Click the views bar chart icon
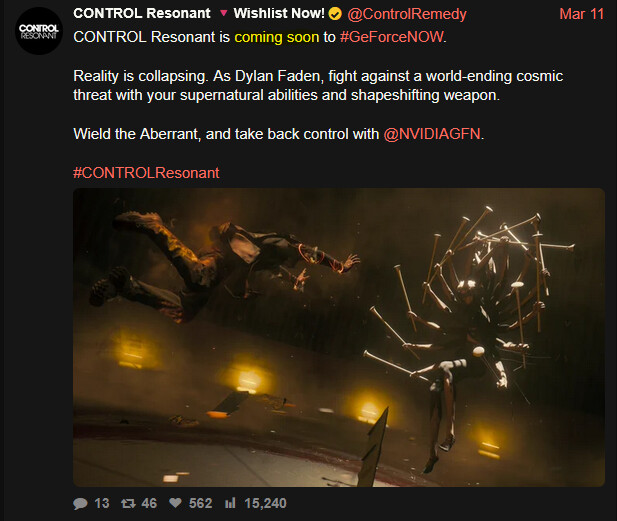Screen dimensions: 617x521 click(x=230, y=503)
